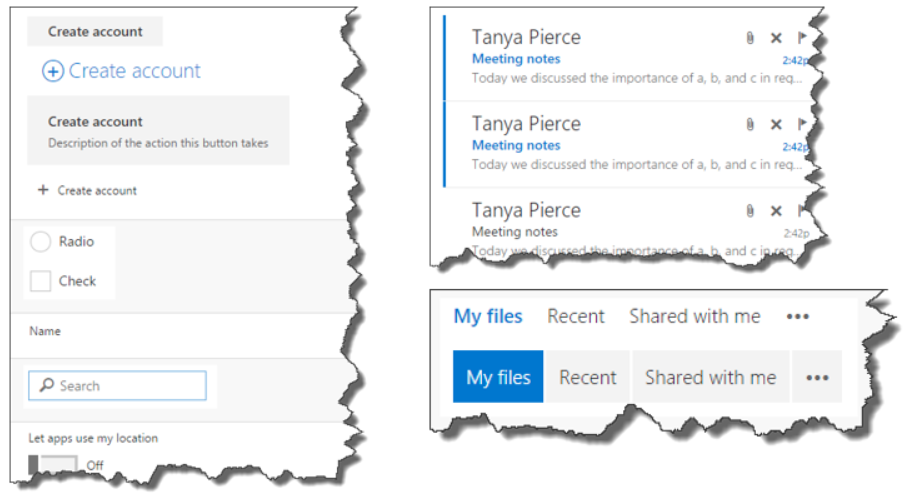Click delete X icon on second email
The image size is (906, 499).
pyautogui.click(x=776, y=125)
